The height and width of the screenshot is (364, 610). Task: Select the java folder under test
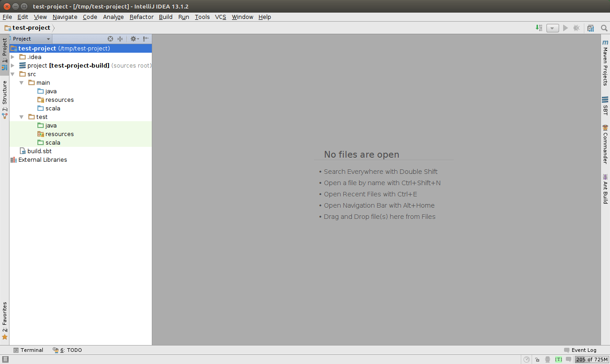pos(47,125)
